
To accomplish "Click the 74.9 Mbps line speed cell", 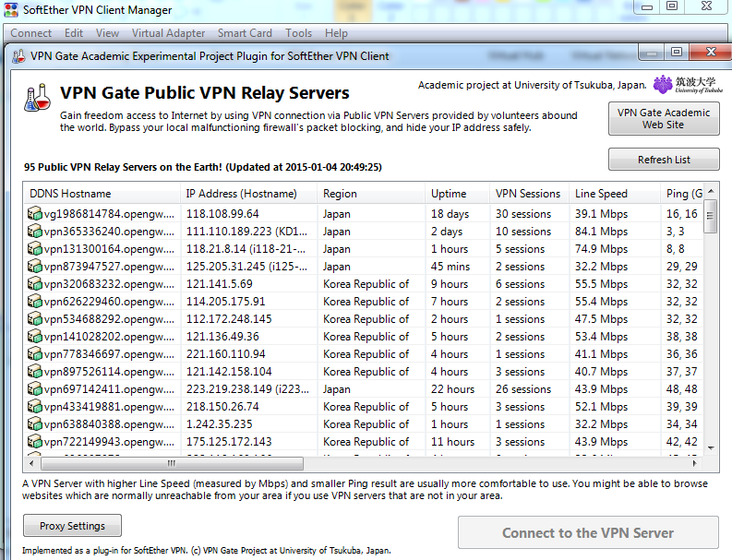I will [601, 249].
